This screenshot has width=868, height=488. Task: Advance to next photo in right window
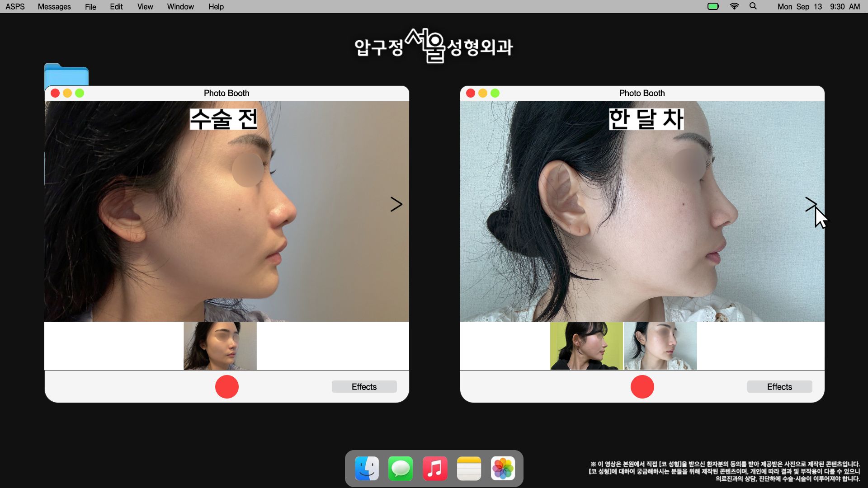point(811,204)
